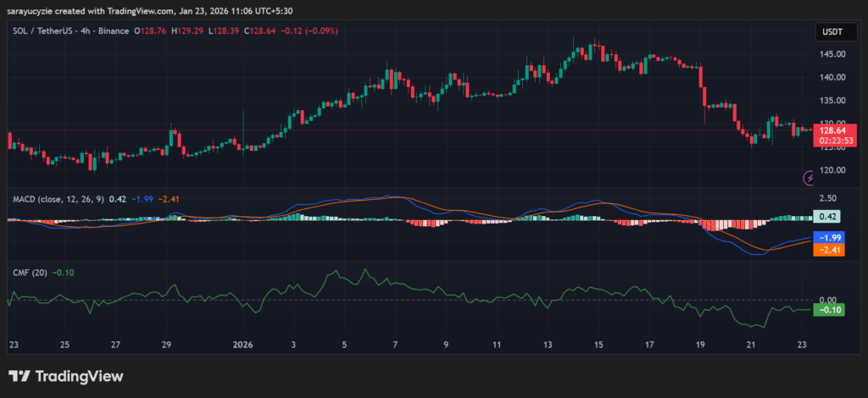Click the 145.00 price level on the scale
The height and width of the screenshot is (398, 868).
click(832, 53)
